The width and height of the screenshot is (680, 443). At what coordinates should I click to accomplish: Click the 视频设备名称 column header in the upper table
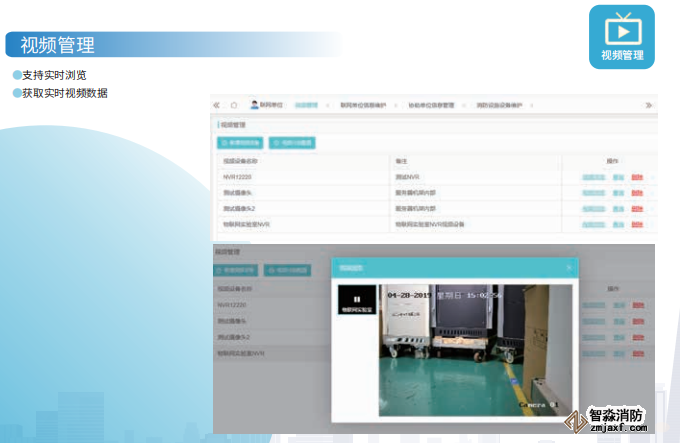243,161
